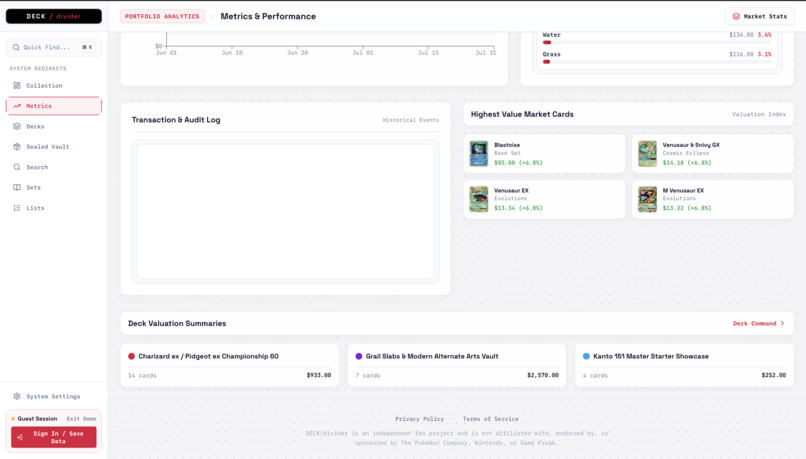806x459 pixels.
Task: Click the Blastoise card thumbnail
Action: click(479, 154)
